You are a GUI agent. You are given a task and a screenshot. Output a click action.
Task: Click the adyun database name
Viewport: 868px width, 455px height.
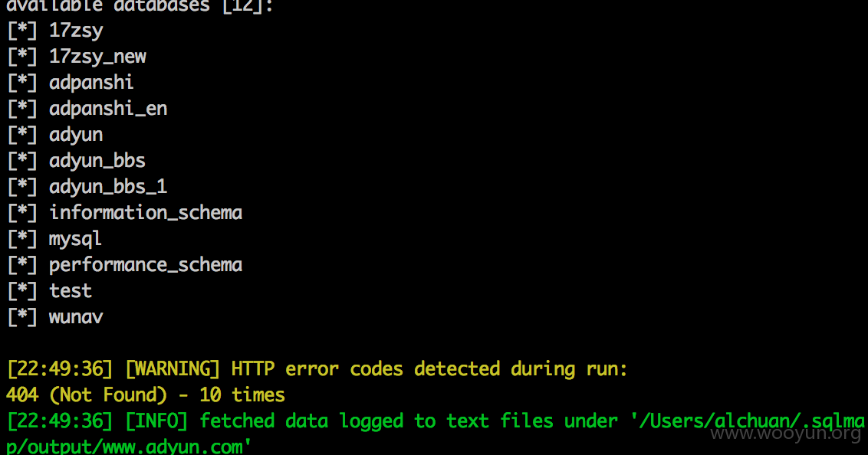76,136
